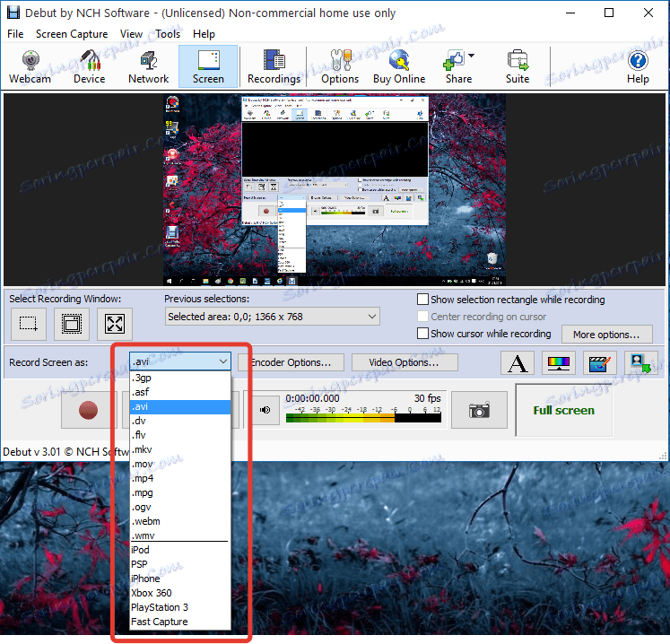Click the speaker volume icon
Viewport: 670px width, 644px height.
(265, 410)
